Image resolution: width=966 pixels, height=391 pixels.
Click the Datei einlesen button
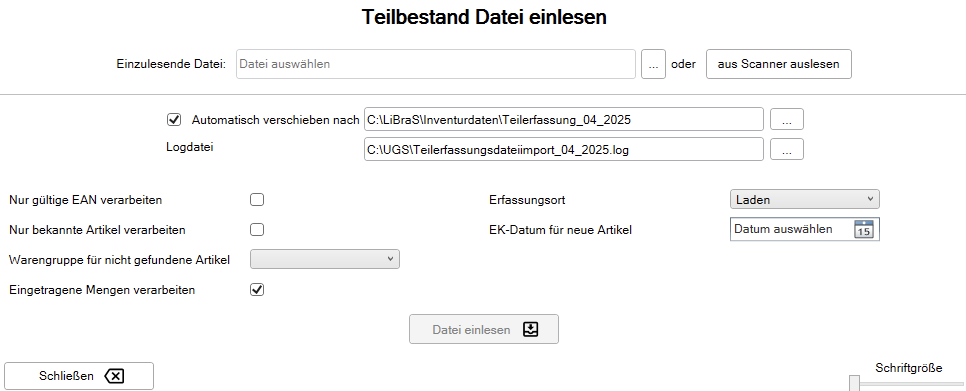(x=484, y=329)
